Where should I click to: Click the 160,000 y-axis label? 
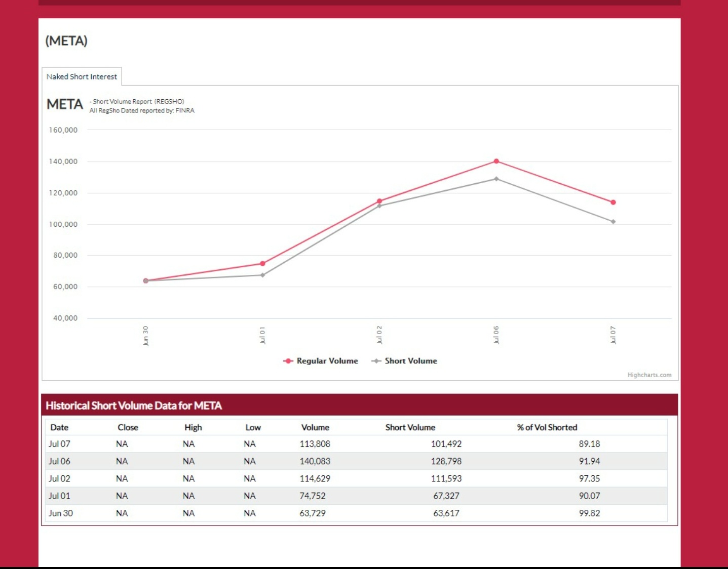(63, 130)
